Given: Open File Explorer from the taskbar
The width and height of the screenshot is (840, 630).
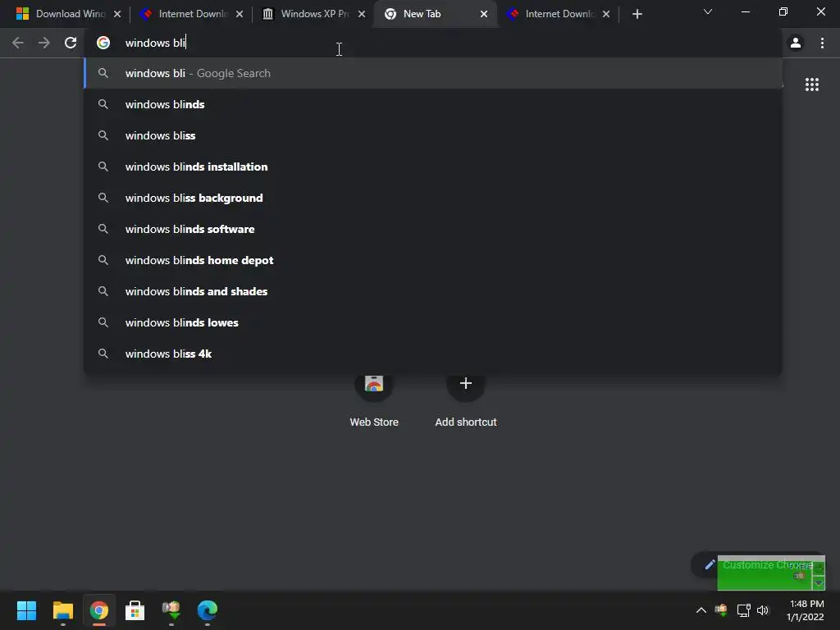Looking at the screenshot, I should pos(62,610).
